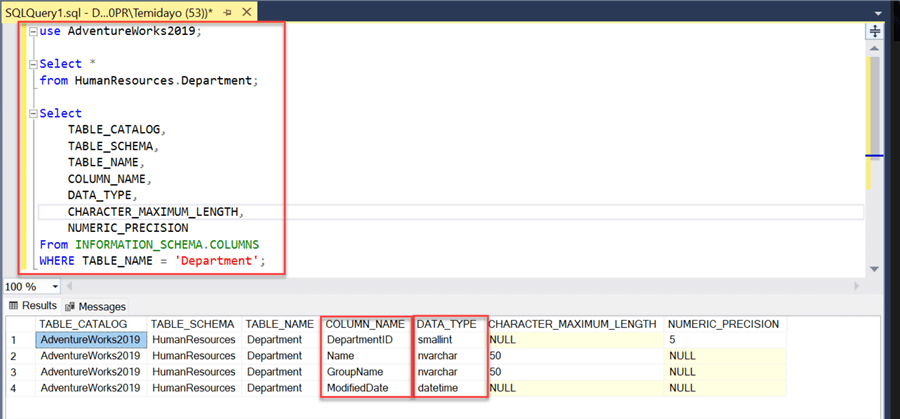Switch to the Results tab
900x419 pixels.
[x=32, y=306]
